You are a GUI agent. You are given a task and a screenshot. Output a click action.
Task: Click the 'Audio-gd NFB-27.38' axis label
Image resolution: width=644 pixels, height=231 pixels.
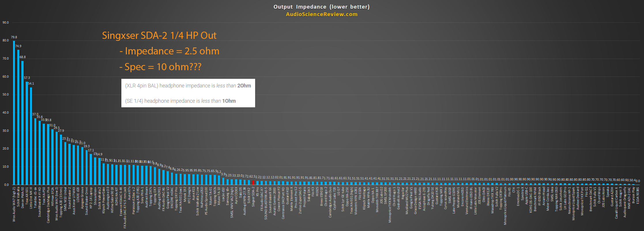(x=245, y=201)
